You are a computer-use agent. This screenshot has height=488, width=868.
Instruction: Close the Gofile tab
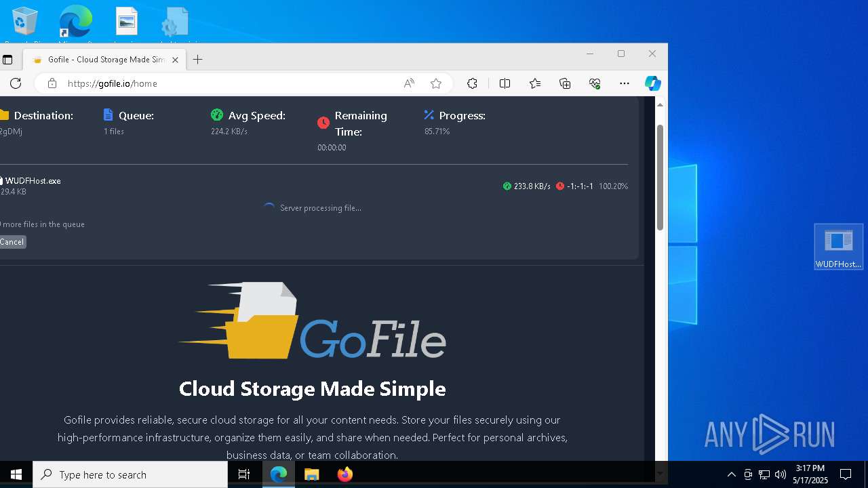click(x=175, y=60)
